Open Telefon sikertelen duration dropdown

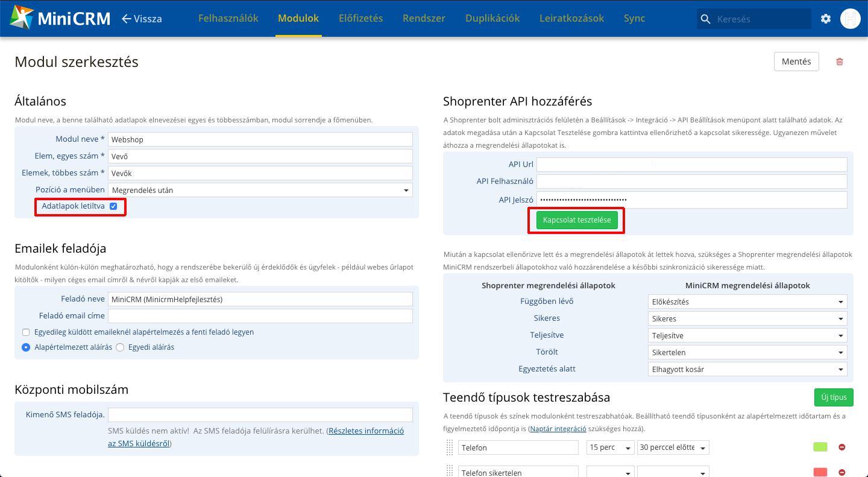point(610,472)
